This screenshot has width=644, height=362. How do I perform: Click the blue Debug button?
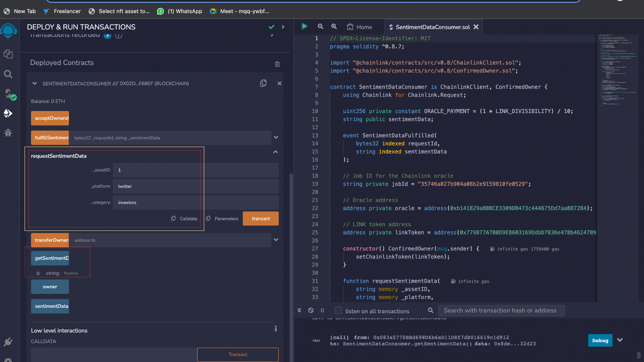[x=600, y=340]
